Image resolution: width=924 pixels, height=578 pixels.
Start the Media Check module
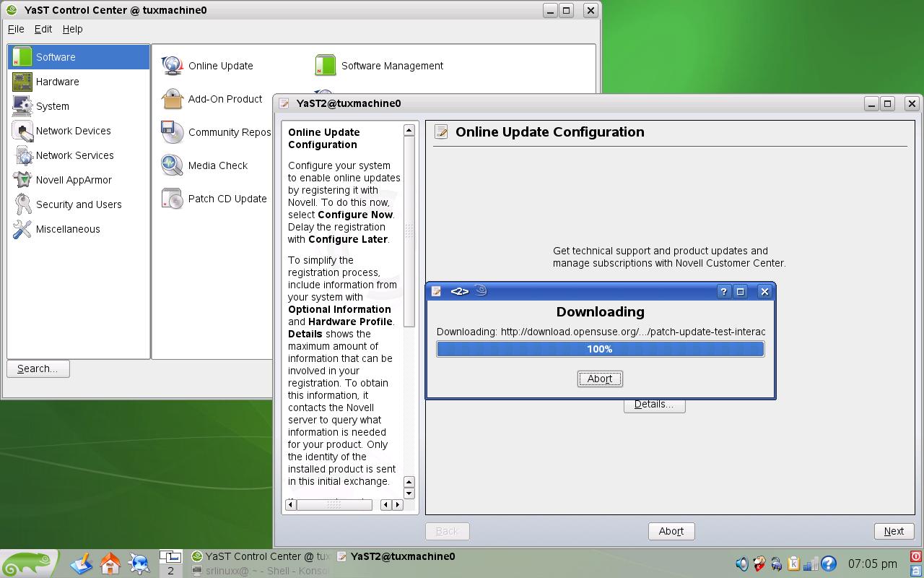(x=204, y=165)
